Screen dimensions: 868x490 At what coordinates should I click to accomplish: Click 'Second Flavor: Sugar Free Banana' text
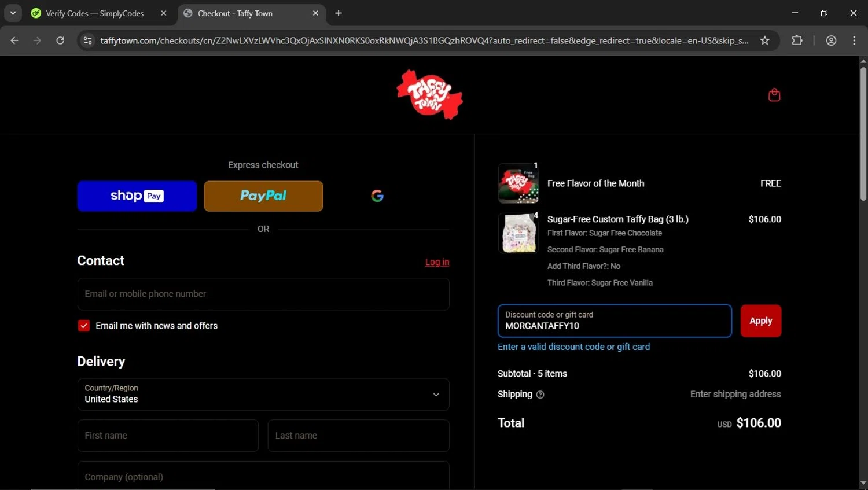click(x=605, y=250)
